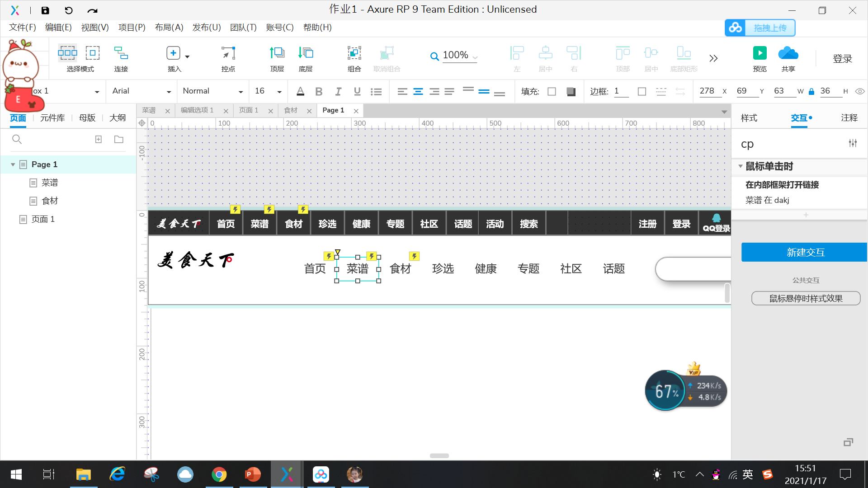Switch to the 食材 document tab
Image resolution: width=868 pixels, height=488 pixels.
click(x=291, y=110)
